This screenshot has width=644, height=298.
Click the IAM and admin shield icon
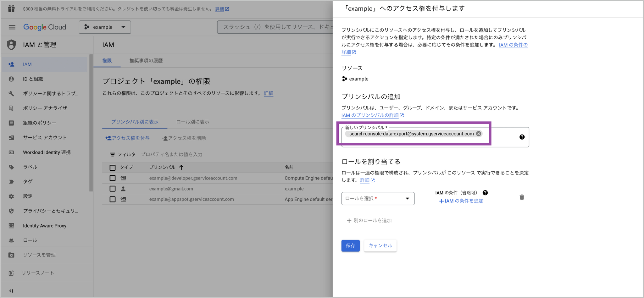click(x=11, y=45)
